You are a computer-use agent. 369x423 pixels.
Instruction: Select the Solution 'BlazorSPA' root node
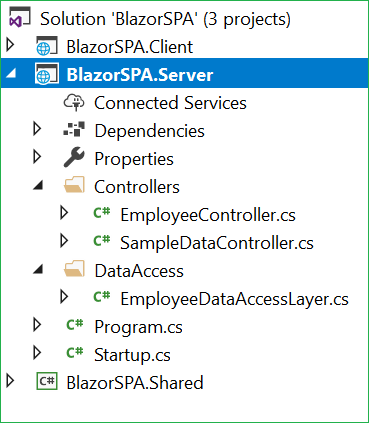coord(165,19)
